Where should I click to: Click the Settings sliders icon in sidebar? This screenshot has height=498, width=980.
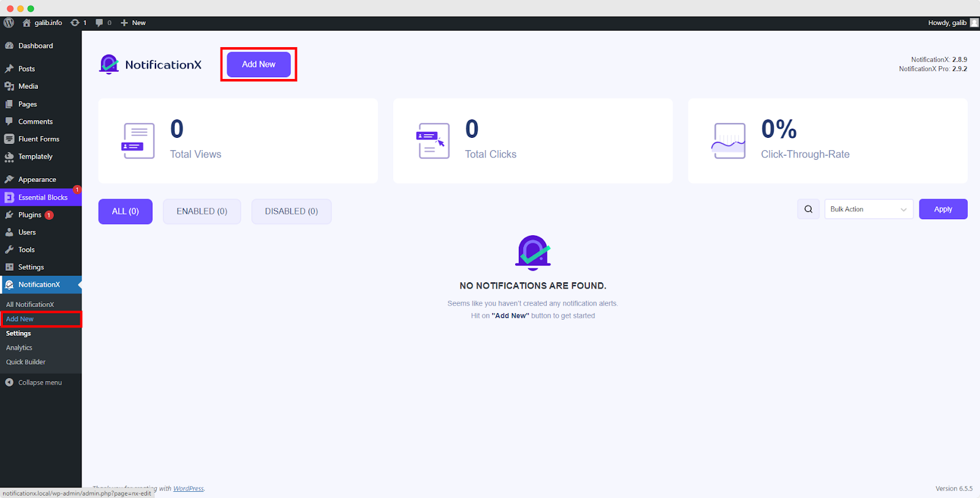point(9,267)
